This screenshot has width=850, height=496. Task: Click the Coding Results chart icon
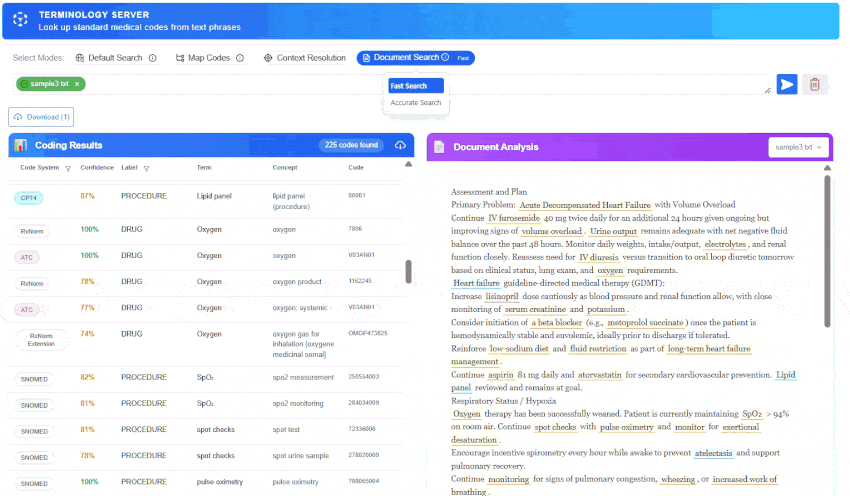(x=21, y=145)
